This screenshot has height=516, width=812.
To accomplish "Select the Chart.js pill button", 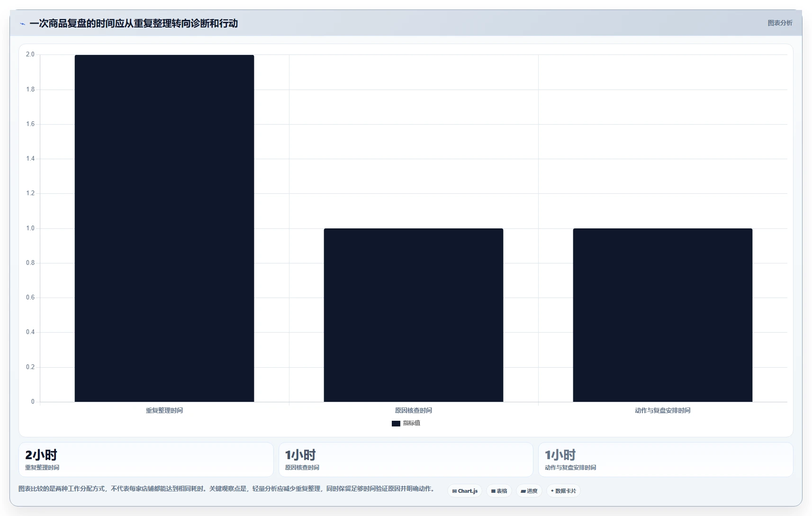I will click(465, 491).
